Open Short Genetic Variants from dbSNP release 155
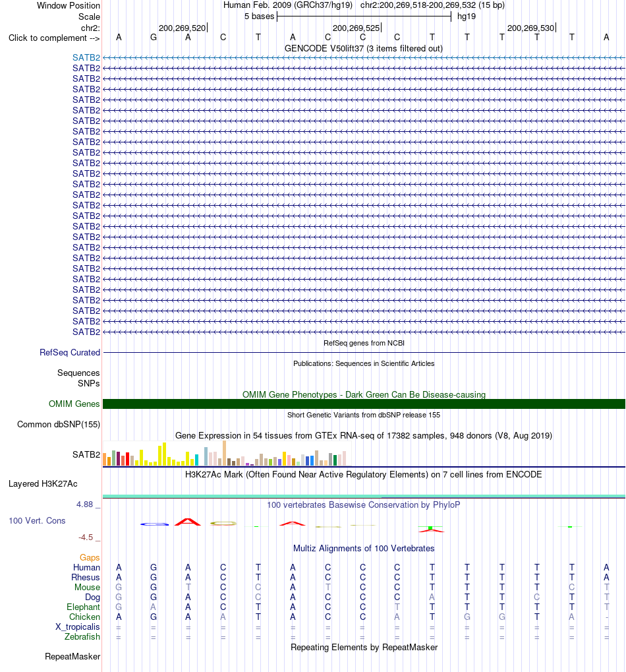Screen dimensions: 626x672 click(364, 415)
